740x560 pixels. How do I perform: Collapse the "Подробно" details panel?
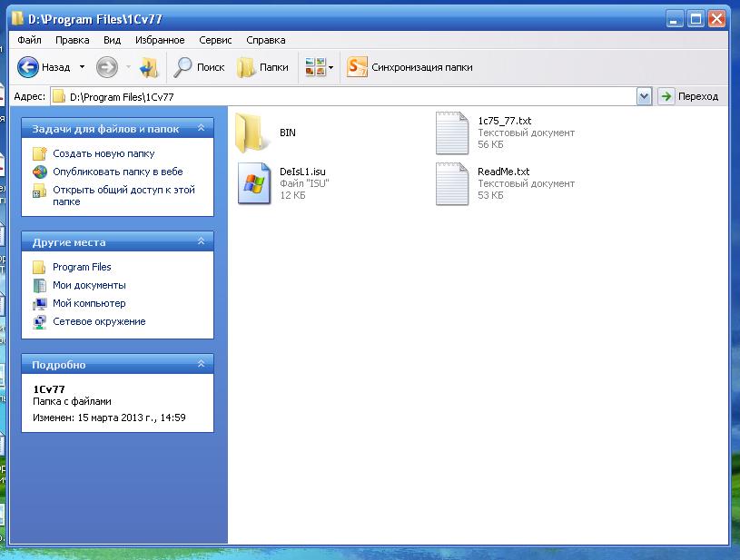pos(201,365)
